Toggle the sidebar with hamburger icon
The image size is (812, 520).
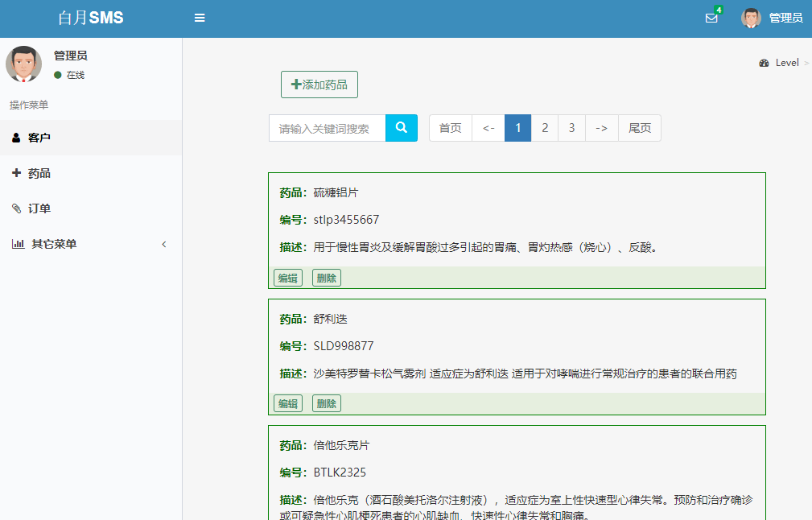pos(200,19)
